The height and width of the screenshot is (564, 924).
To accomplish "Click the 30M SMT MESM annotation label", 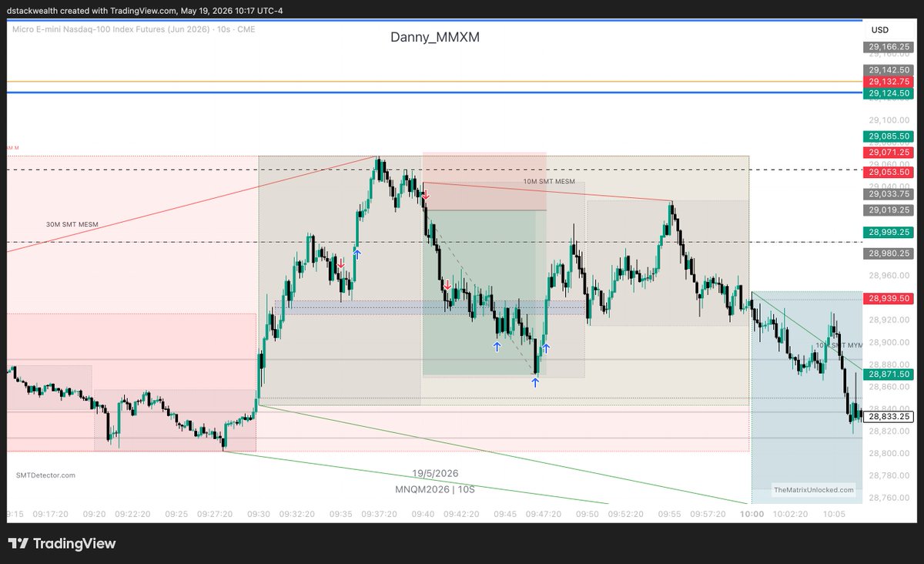I will (x=72, y=224).
